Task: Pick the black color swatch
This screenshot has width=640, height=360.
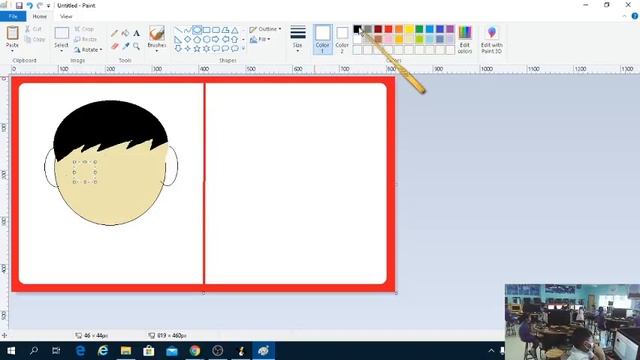Action: point(357,29)
